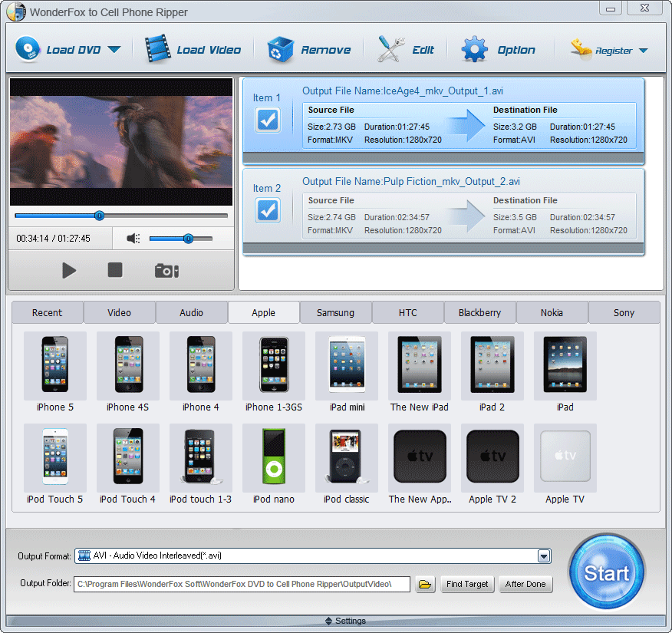672x633 pixels.
Task: Click the playback time 00:34:14 / 01:27:45
Action: 53,239
